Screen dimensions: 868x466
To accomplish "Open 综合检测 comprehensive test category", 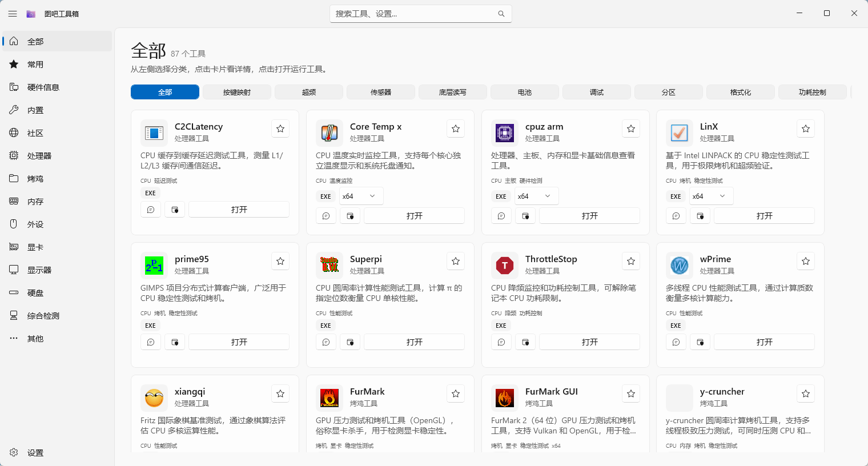I will coord(57,315).
